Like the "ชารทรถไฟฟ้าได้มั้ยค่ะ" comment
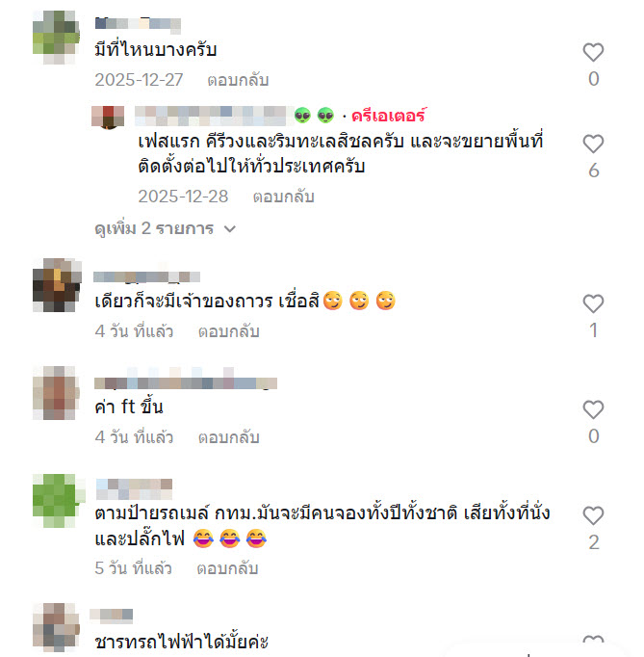This screenshot has width=644, height=657. pos(593,642)
